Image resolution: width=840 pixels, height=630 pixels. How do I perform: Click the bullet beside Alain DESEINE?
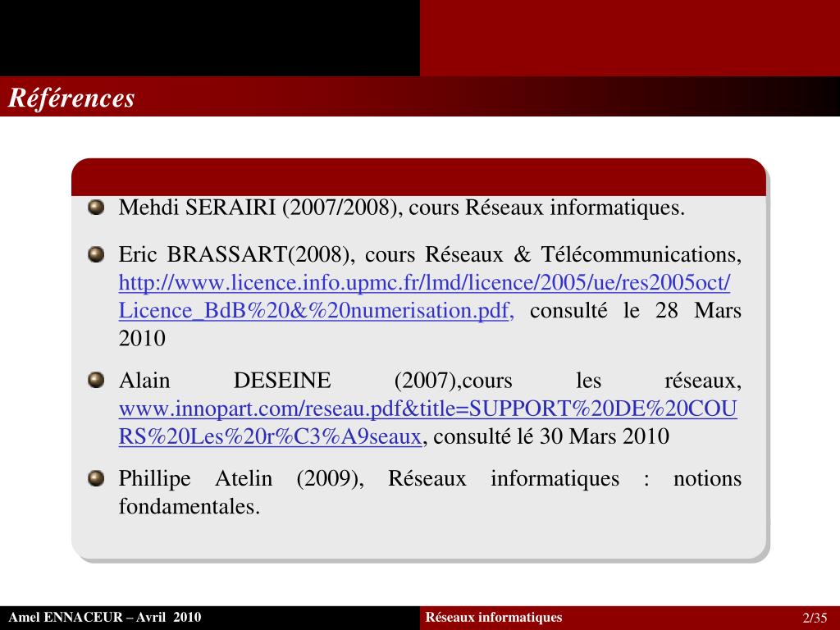(96, 381)
